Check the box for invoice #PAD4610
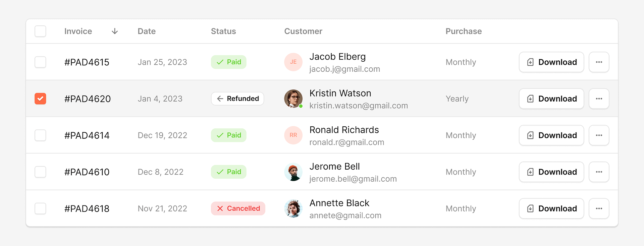644x246 pixels. 40,172
